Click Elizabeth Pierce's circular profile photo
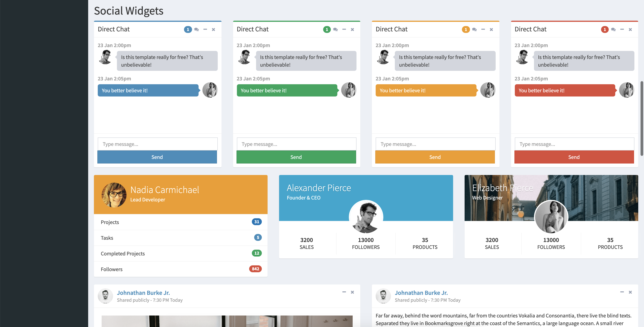 (x=551, y=217)
